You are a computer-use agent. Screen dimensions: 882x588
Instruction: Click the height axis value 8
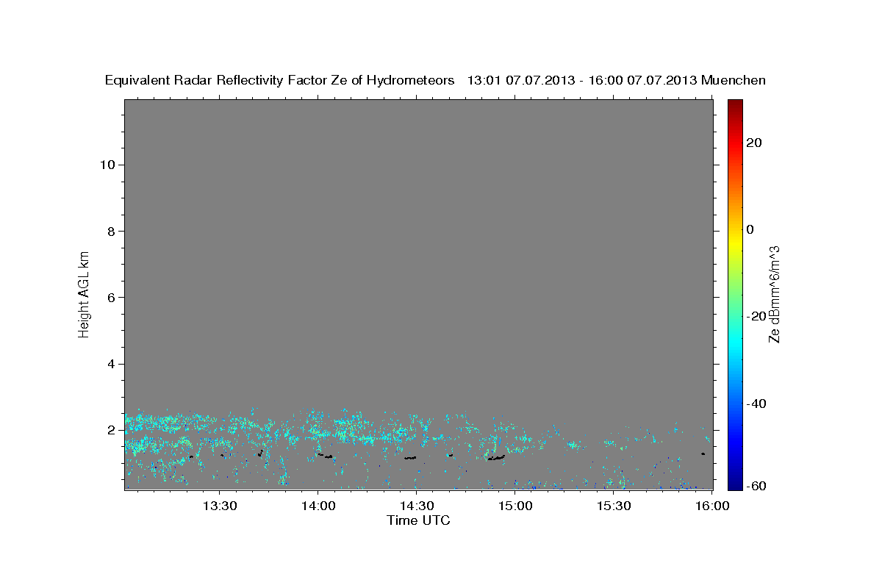click(110, 231)
